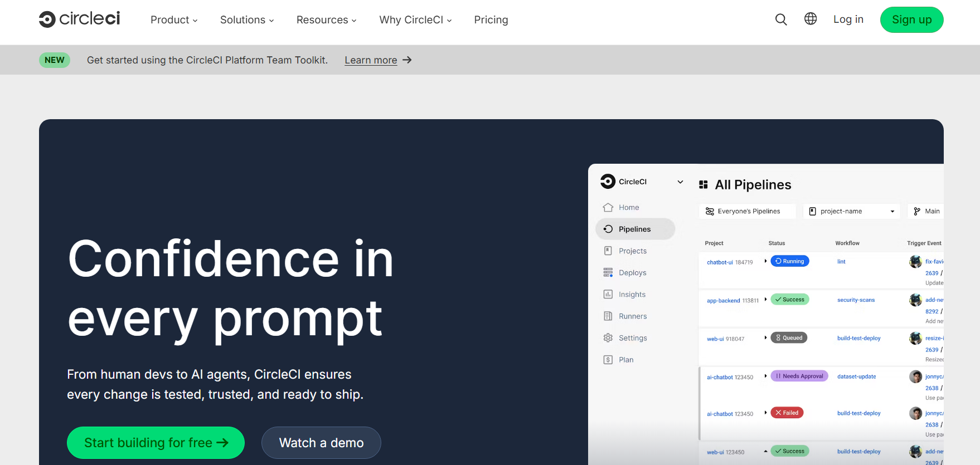Viewport: 980px width, 465px height.
Task: Open the Pricing page
Action: pyautogui.click(x=491, y=20)
